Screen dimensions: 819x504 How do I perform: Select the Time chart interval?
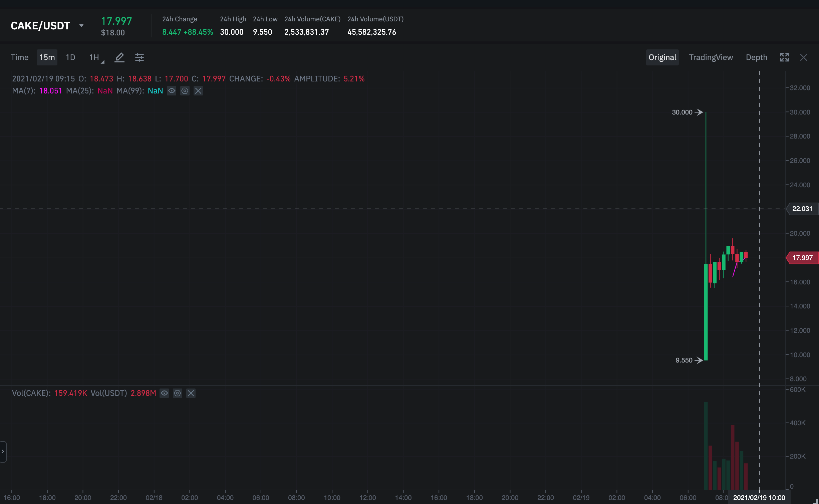[19, 57]
